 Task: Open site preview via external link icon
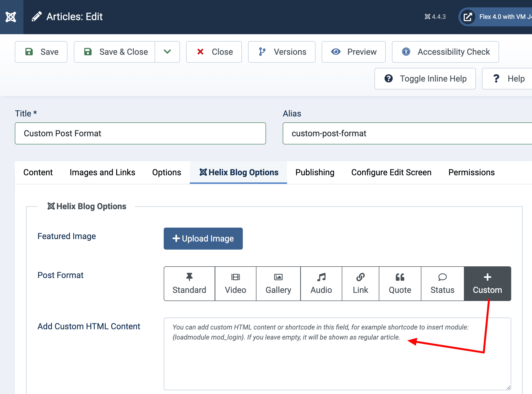tap(468, 16)
